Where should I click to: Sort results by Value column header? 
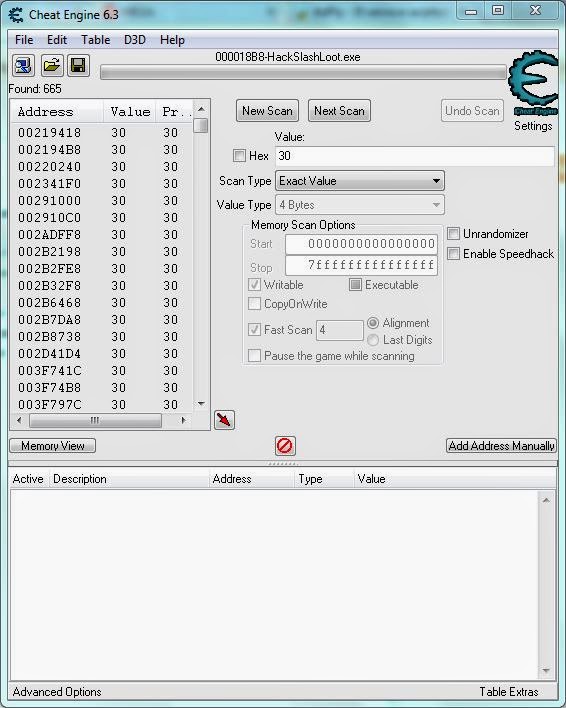coord(130,112)
